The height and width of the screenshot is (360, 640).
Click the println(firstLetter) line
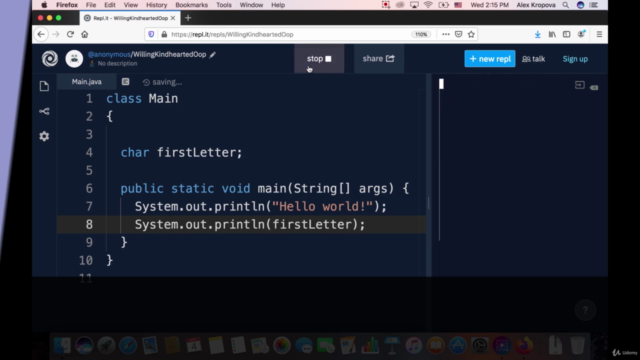pyautogui.click(x=250, y=224)
